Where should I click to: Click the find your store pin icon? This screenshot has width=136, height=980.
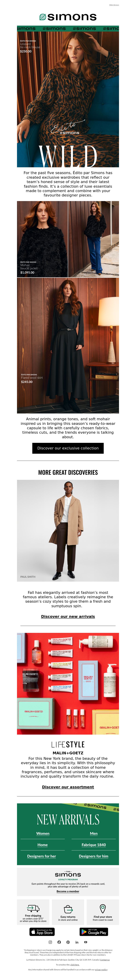[x=103, y=908]
